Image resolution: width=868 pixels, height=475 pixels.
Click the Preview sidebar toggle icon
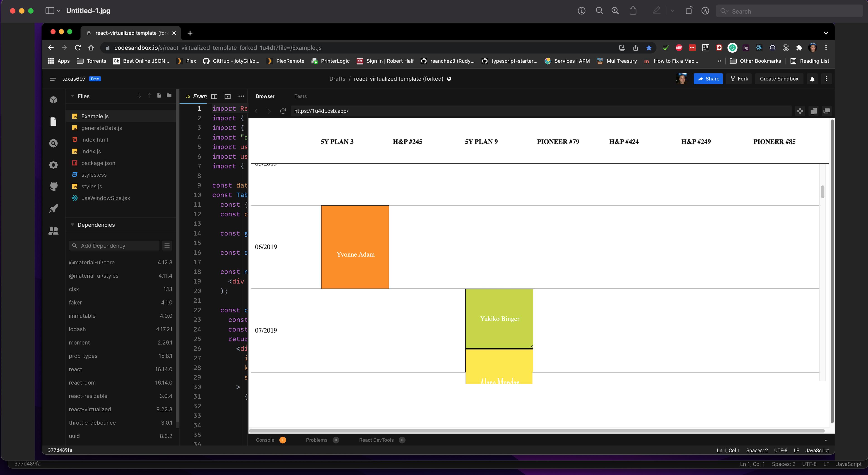50,11
